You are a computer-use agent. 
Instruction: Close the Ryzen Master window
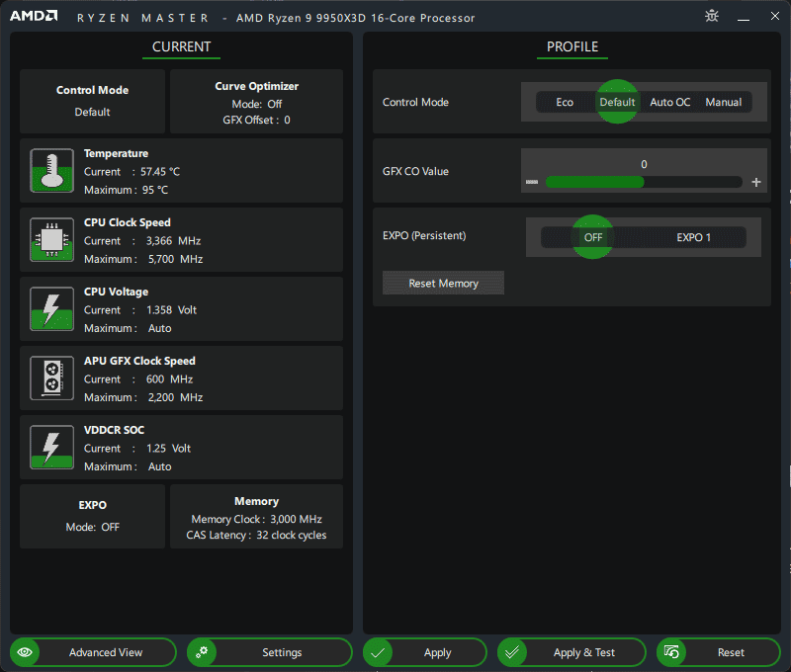(x=775, y=16)
